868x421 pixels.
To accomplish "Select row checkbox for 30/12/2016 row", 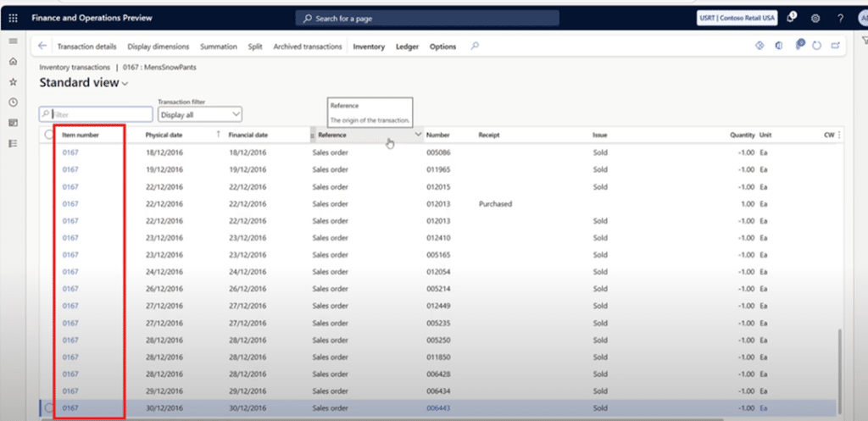I will [x=49, y=407].
